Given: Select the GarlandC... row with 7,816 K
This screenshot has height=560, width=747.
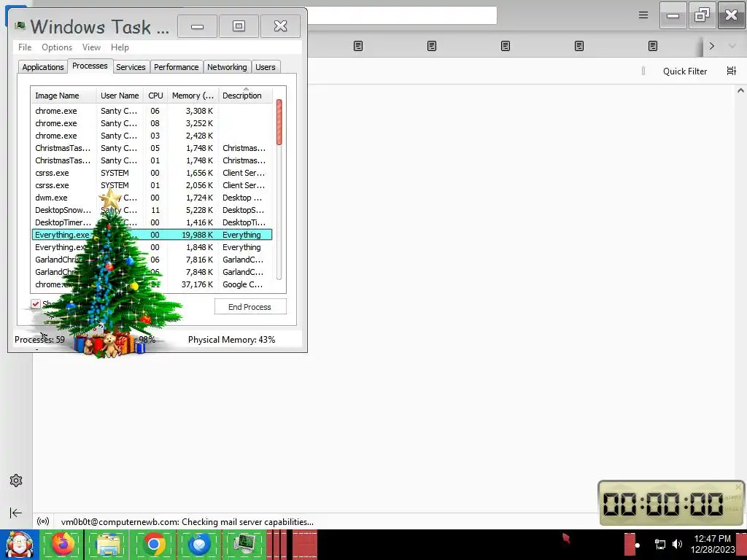Looking at the screenshot, I should (152, 259).
